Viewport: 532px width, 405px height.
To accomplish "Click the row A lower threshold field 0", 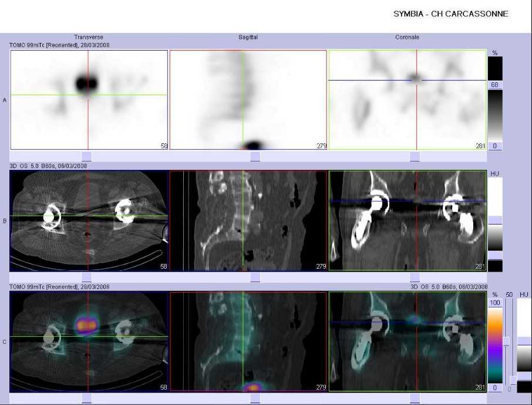I will click(x=495, y=146).
